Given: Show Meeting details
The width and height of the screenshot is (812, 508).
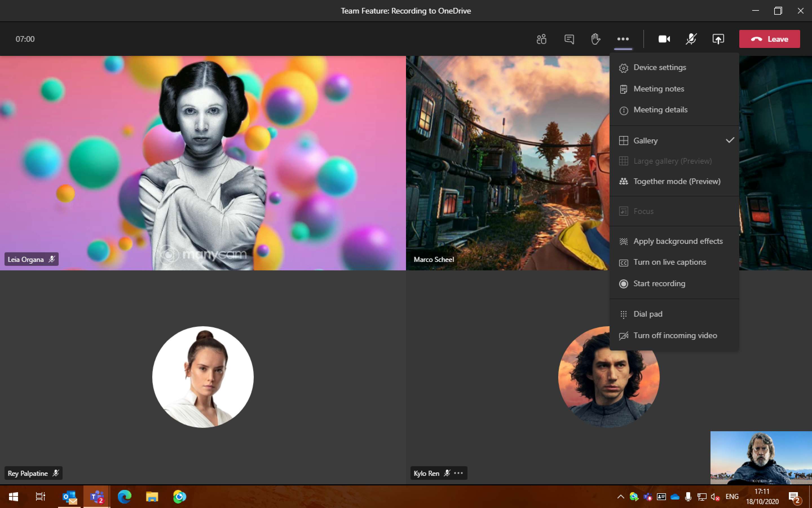Looking at the screenshot, I should (674, 110).
